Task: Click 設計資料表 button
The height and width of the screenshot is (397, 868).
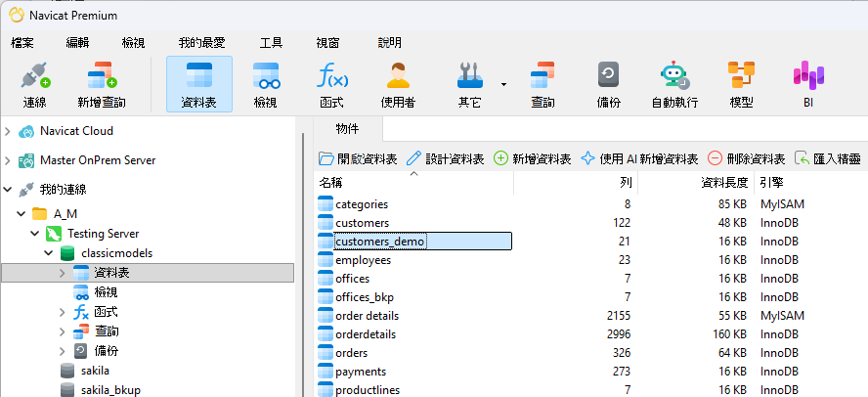Action: 445,159
